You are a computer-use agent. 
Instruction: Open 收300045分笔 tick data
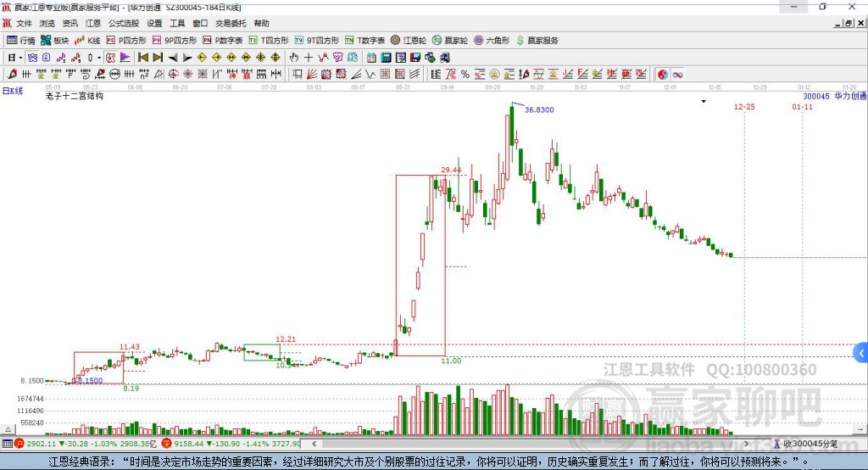point(805,444)
